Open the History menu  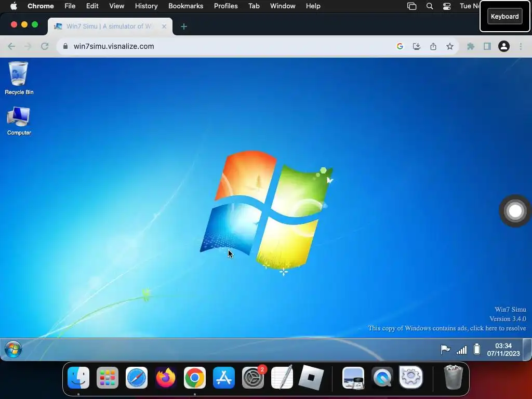146,6
